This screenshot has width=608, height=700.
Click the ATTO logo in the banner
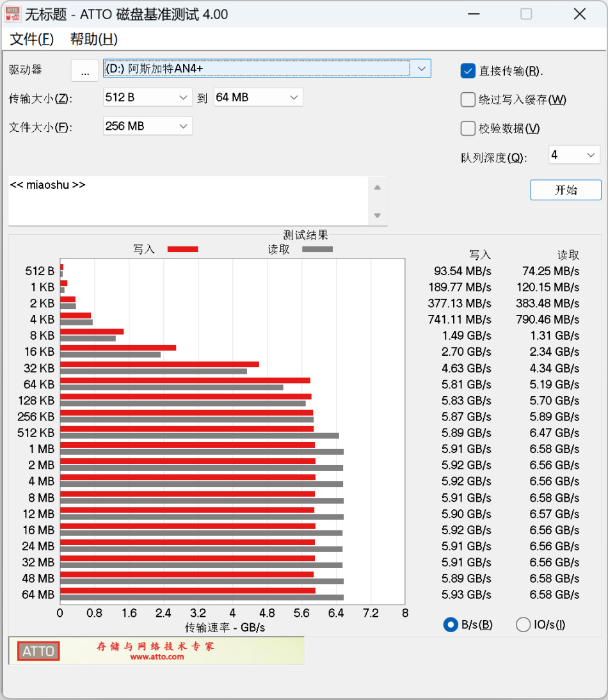click(38, 651)
